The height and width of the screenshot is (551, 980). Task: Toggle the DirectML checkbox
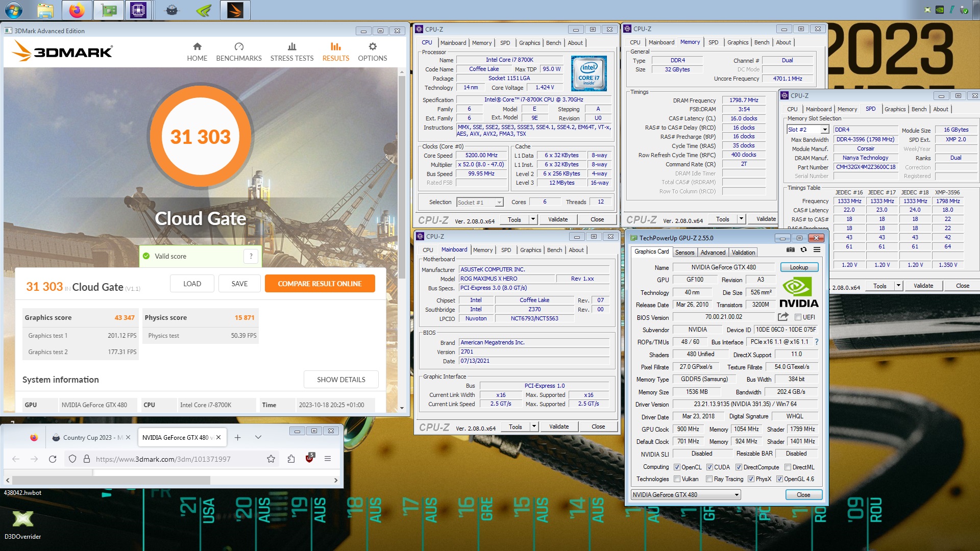788,467
